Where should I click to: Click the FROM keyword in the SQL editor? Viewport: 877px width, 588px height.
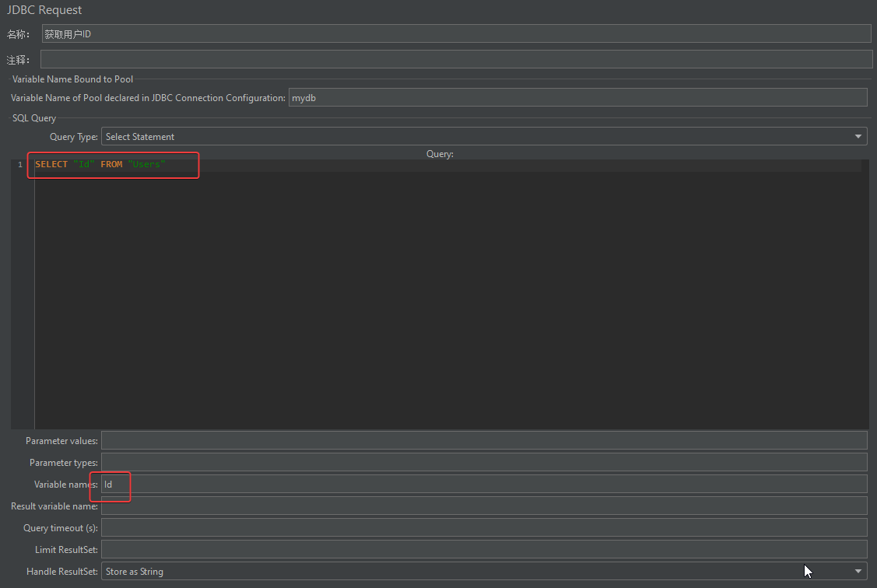tap(111, 165)
